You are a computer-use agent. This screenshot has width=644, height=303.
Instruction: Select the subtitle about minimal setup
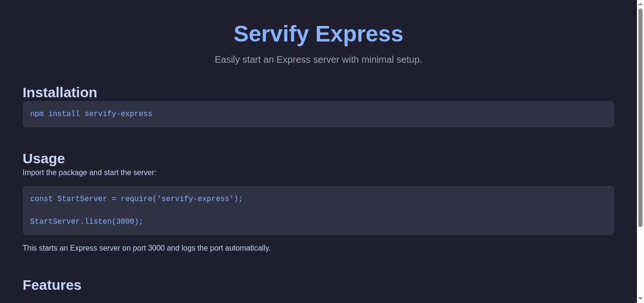tap(318, 59)
